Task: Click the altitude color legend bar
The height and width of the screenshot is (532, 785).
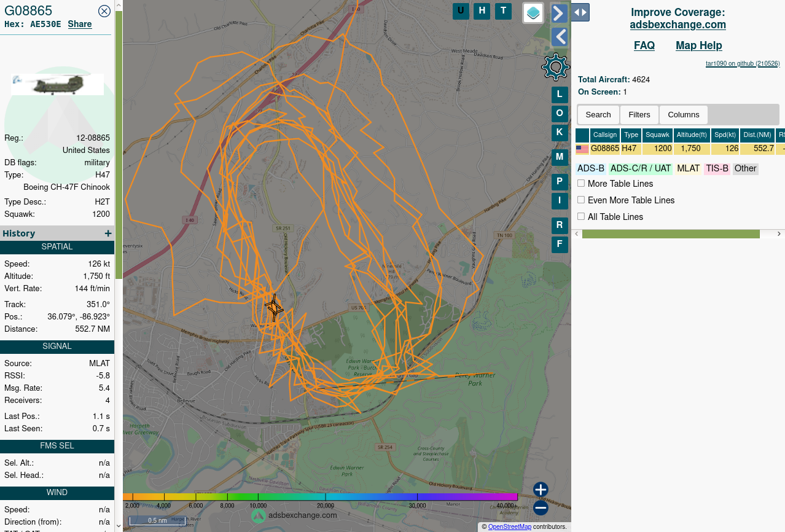Action: click(320, 497)
